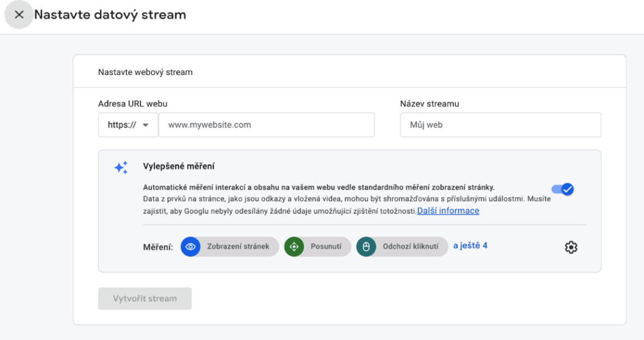The image size is (644, 340).
Task: Open the Další informace link
Action: 448,211
